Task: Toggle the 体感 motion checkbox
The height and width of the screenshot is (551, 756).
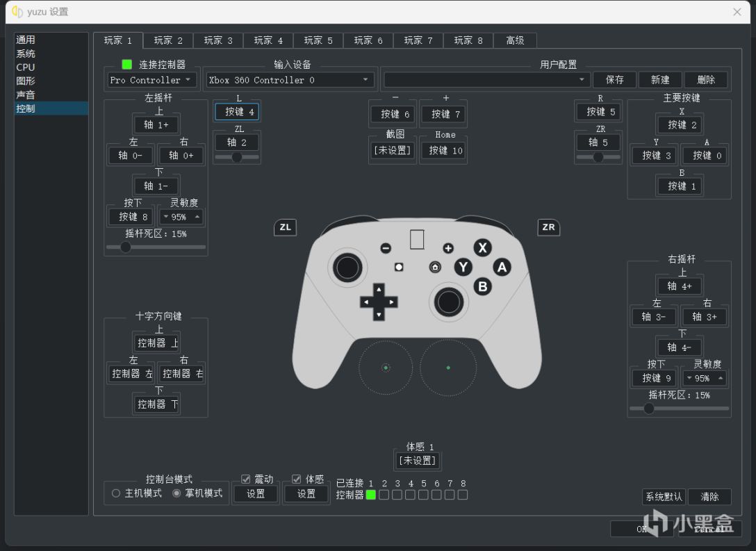Action: [x=297, y=479]
